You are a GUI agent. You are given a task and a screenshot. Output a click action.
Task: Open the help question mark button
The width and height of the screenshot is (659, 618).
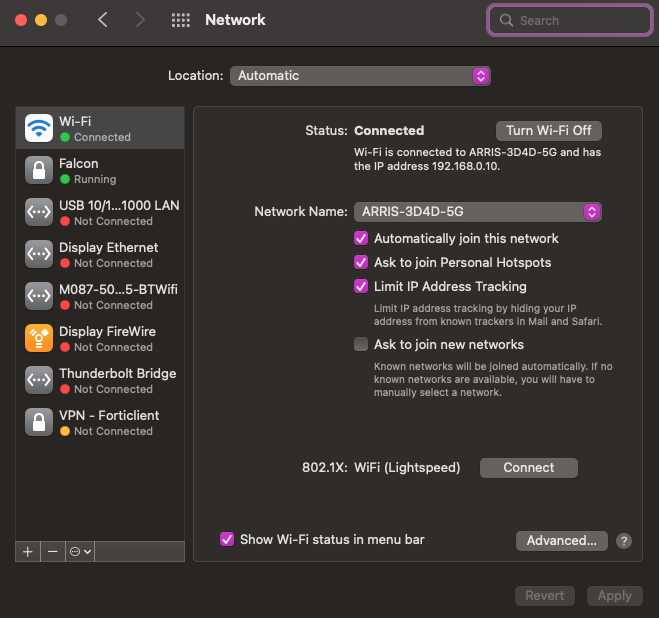tap(624, 541)
